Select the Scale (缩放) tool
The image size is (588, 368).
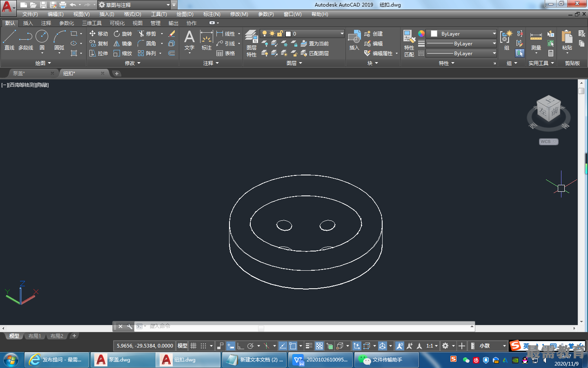click(122, 53)
